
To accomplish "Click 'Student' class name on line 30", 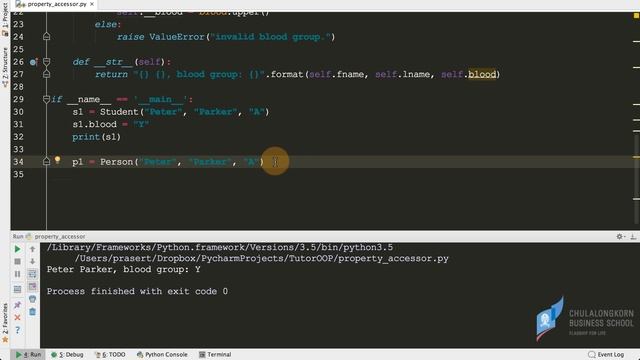I will [119, 112].
